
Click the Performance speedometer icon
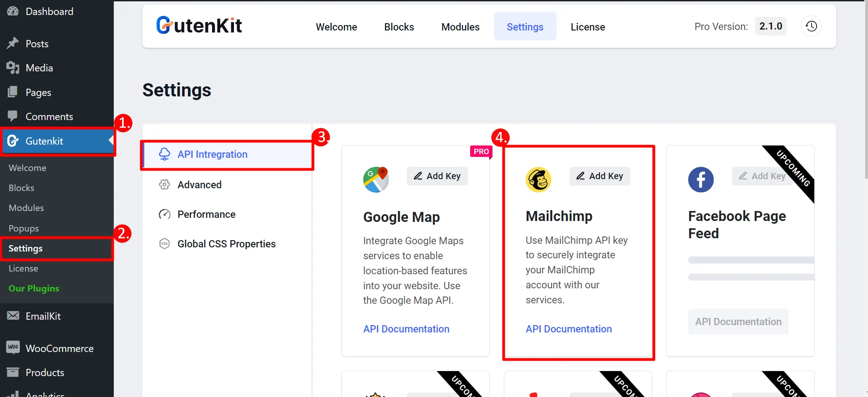pyautogui.click(x=164, y=214)
